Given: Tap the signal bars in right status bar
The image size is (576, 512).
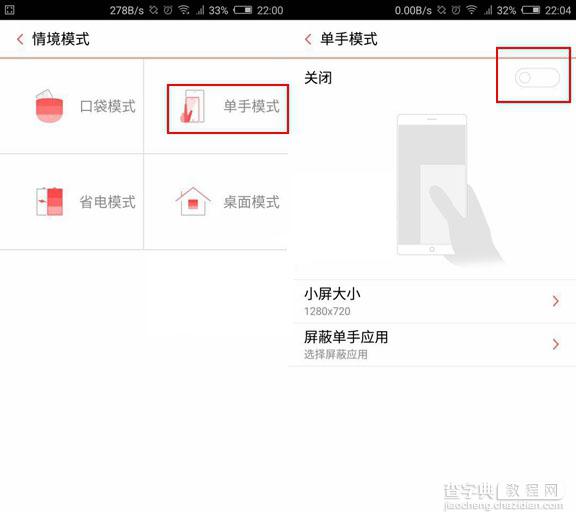Looking at the screenshot, I should tap(488, 10).
